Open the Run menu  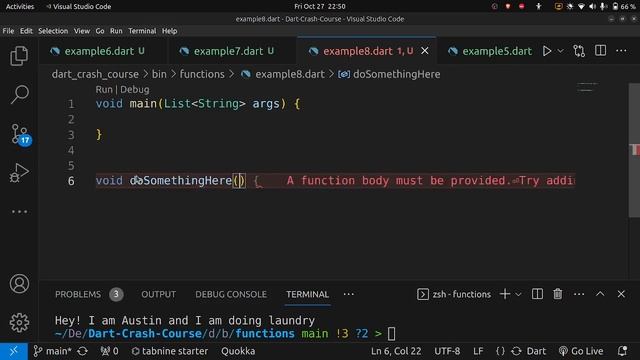[x=116, y=31]
